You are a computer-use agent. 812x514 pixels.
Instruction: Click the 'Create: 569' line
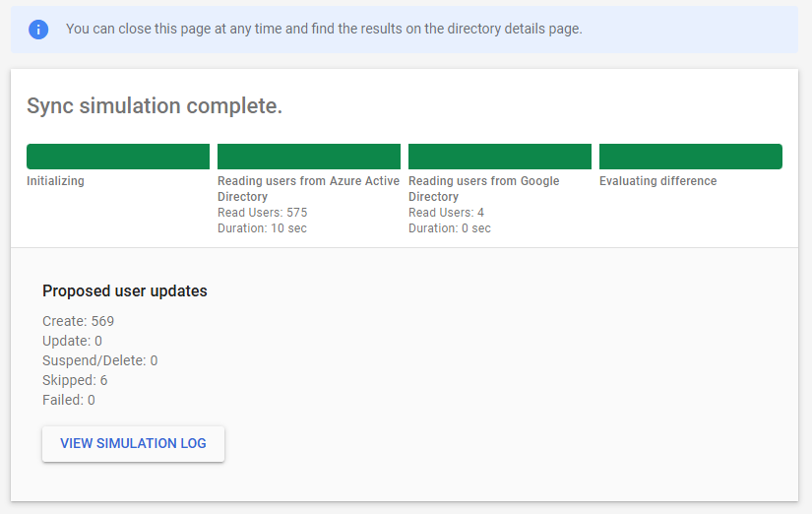[x=79, y=321]
